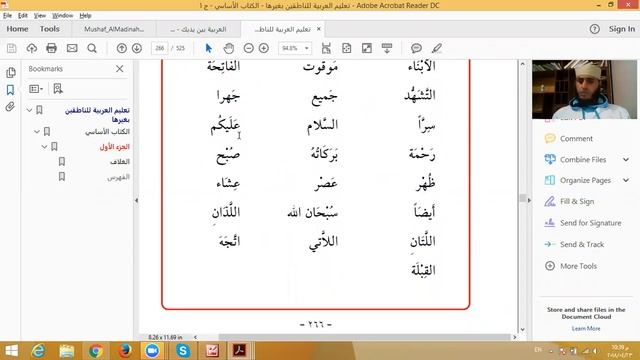Open the bookmarks options menu dropdown
This screenshot has height=360, width=640.
pyautogui.click(x=36, y=89)
